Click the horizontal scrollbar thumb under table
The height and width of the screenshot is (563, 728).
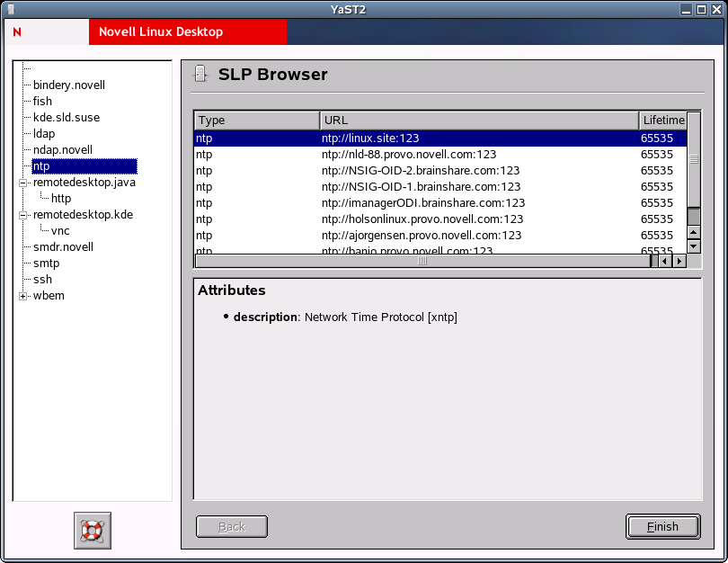(x=422, y=261)
